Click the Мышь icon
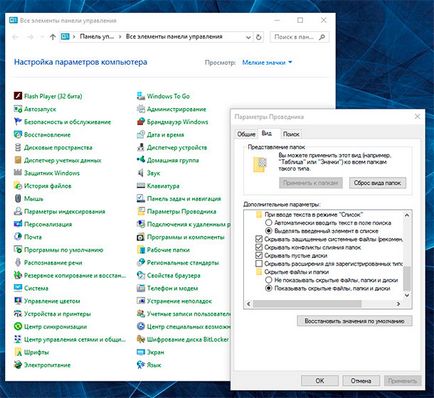Screen dimensions: 434x398 tap(18, 199)
